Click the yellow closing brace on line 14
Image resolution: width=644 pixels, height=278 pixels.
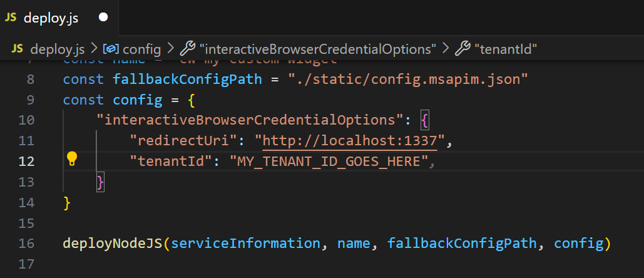(x=67, y=202)
